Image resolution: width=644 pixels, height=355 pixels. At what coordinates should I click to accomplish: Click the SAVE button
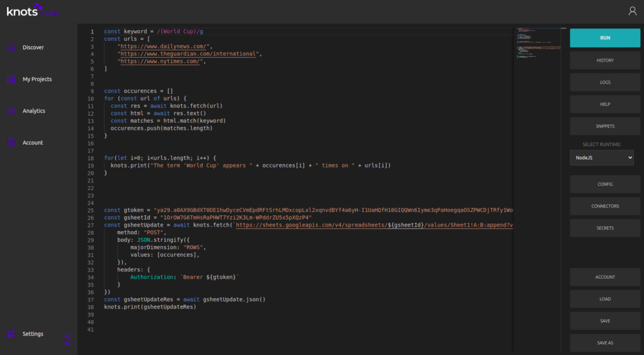point(605,321)
